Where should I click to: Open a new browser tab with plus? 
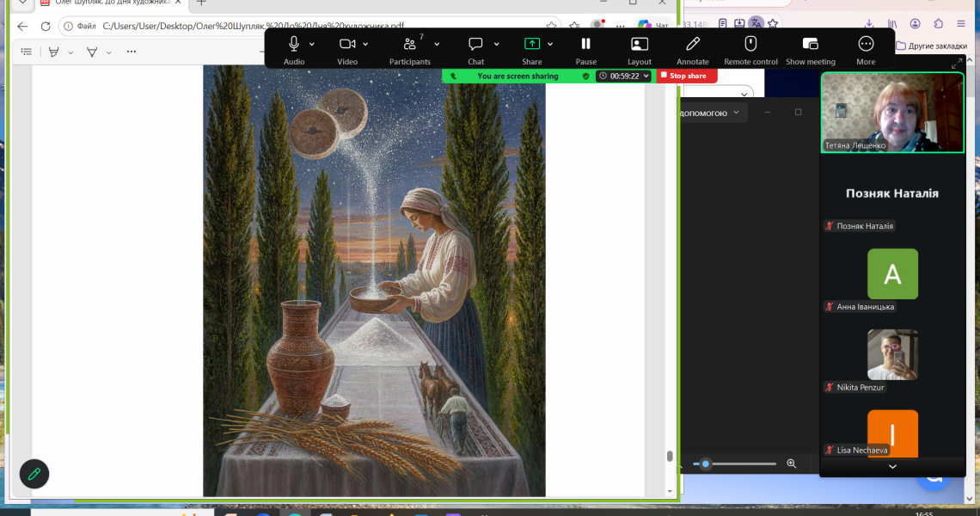pos(201,3)
